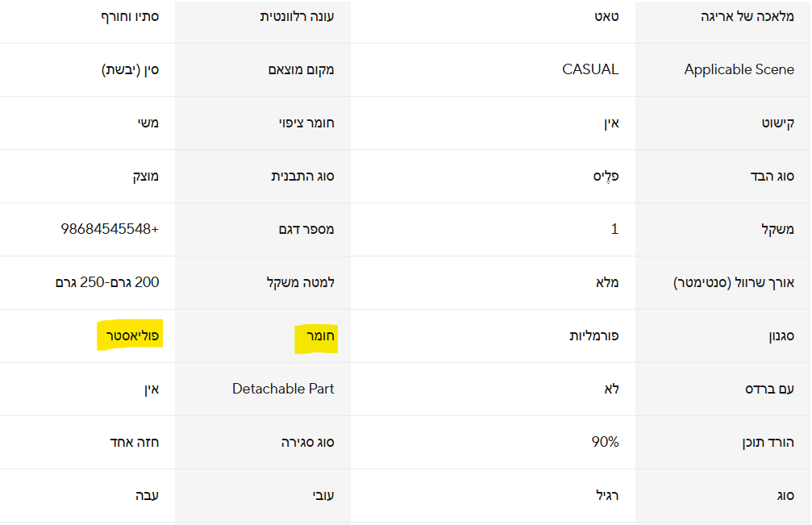The width and height of the screenshot is (812, 525).
Task: Select the אורך שרוול (סנטימטר) label
Action: coord(734,282)
